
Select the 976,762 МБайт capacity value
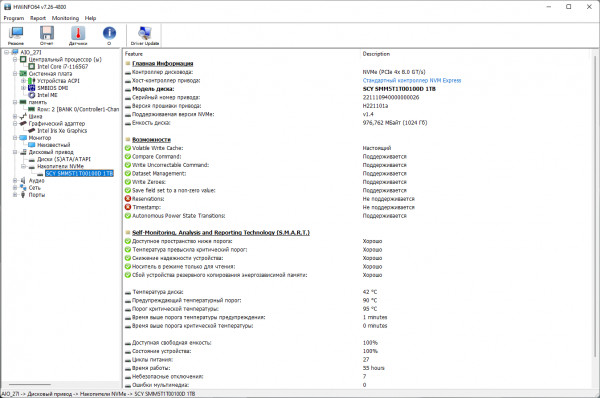tap(395, 122)
